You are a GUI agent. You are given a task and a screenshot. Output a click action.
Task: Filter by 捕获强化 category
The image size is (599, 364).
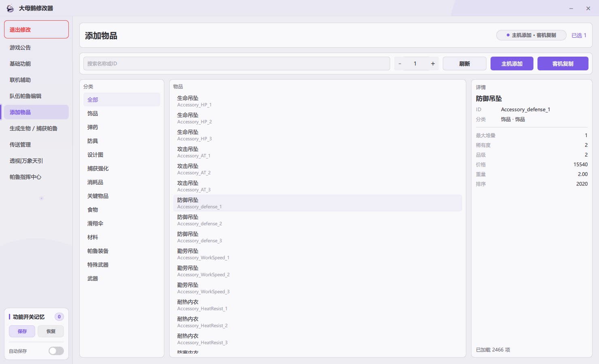(122, 168)
